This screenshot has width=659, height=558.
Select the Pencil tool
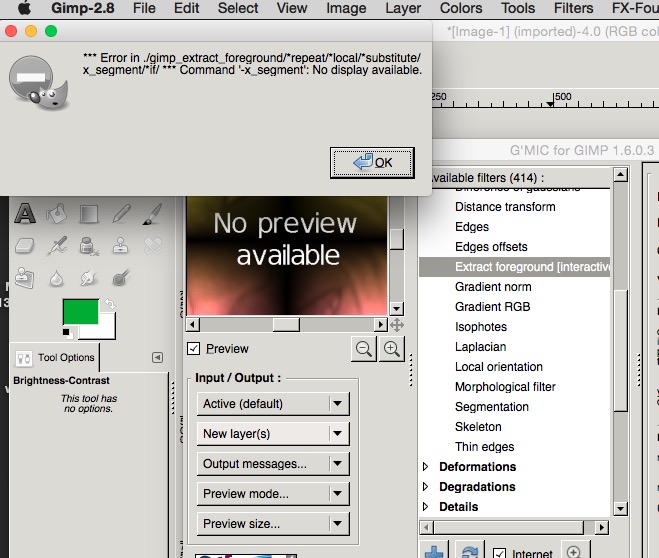pos(121,213)
